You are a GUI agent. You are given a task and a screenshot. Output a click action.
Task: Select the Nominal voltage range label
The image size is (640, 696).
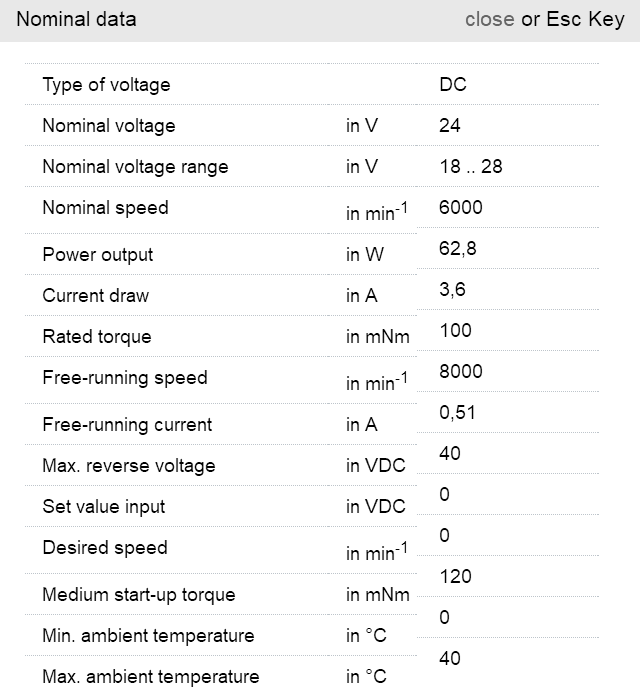point(135,167)
